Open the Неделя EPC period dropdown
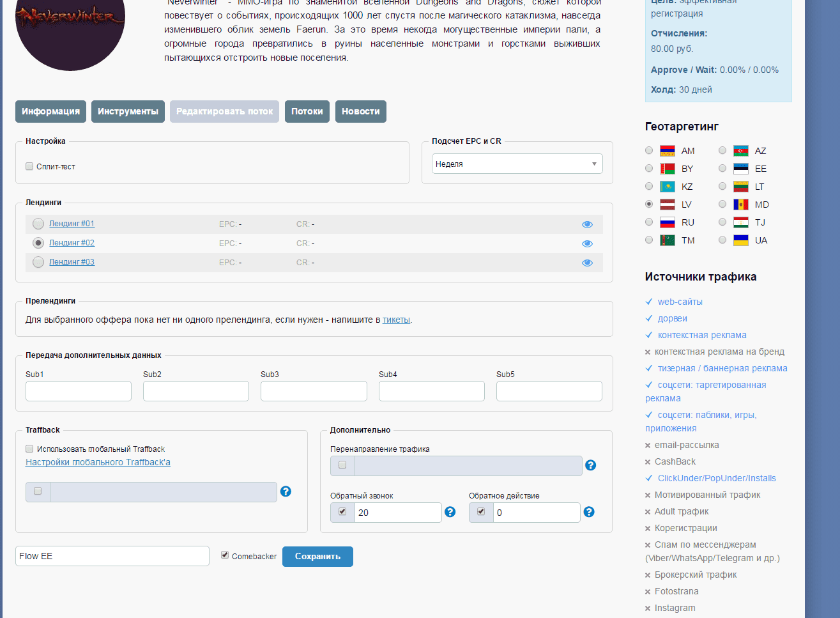Image resolution: width=840 pixels, height=618 pixels. 517,164
